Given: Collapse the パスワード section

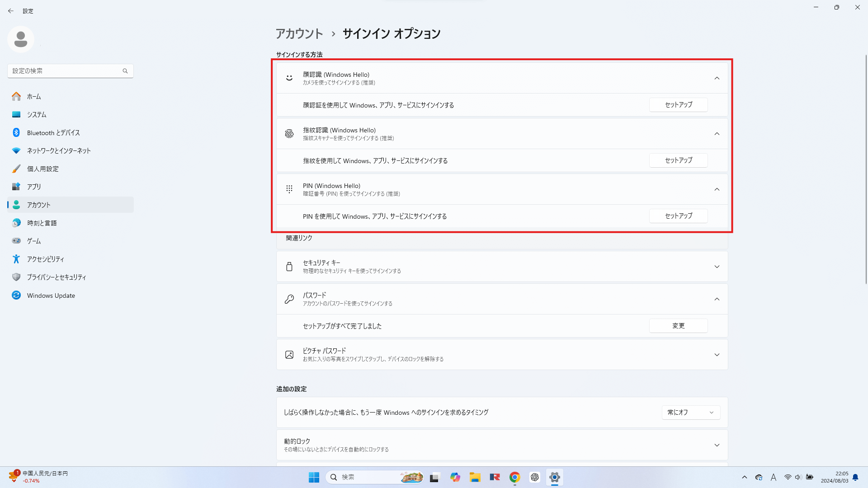Looking at the screenshot, I should pyautogui.click(x=717, y=299).
